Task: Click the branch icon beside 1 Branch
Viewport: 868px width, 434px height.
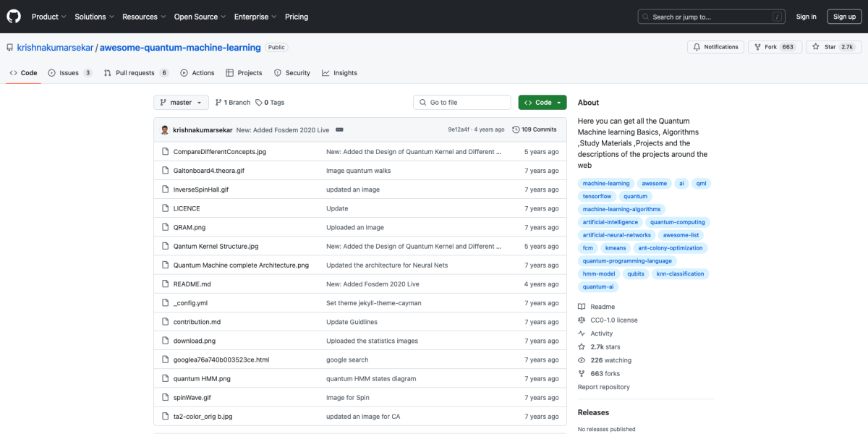Action: 218,103
